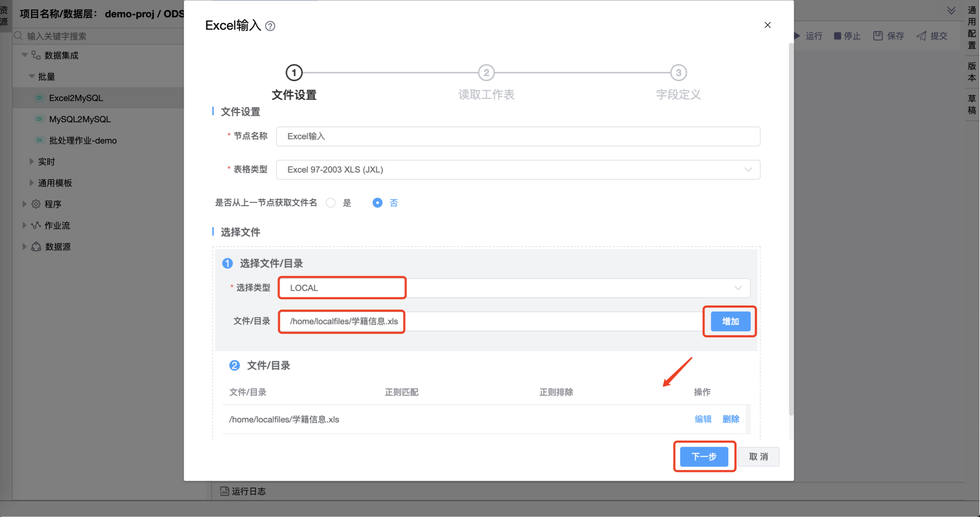
Task: Collapse the 批量 tree node
Action: point(31,76)
